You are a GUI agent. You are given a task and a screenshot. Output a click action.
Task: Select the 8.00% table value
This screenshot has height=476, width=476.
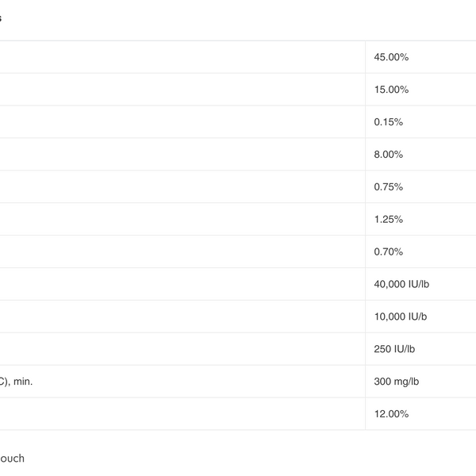tap(389, 155)
